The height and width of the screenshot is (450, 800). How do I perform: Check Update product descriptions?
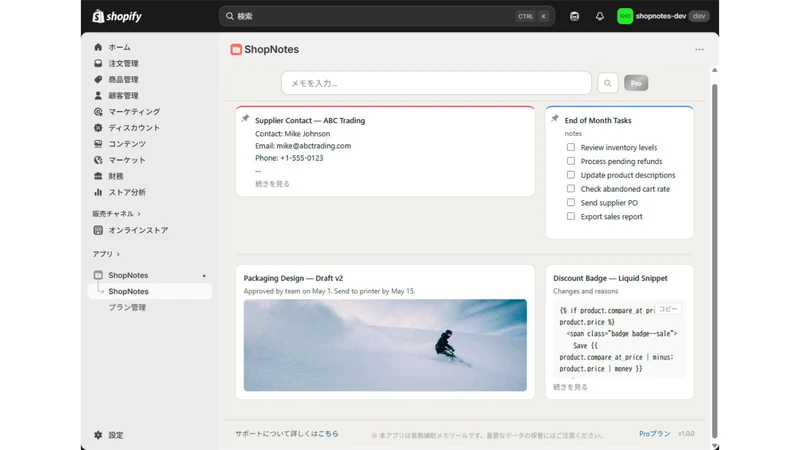pyautogui.click(x=571, y=174)
